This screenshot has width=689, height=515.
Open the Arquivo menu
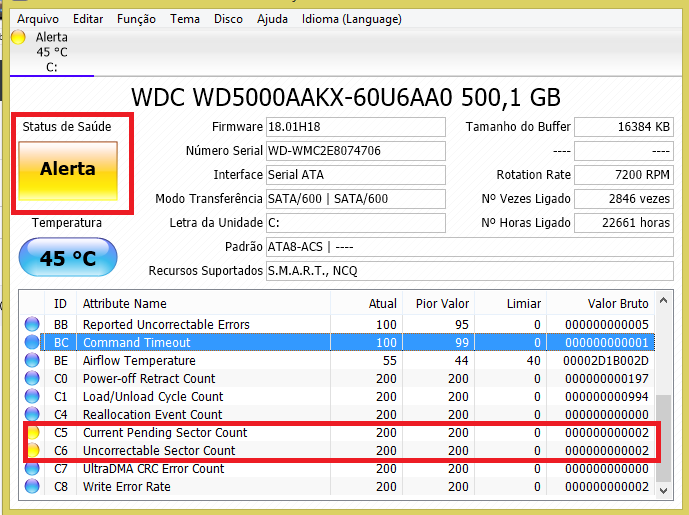38,19
